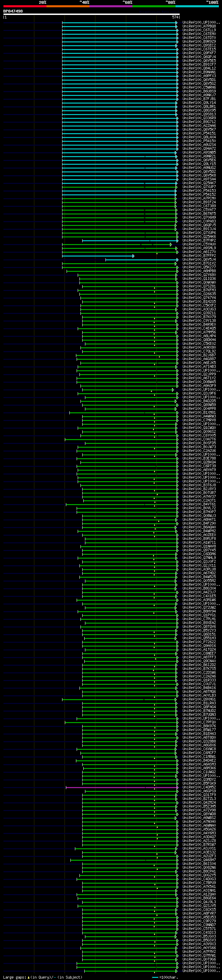Screen dimensions: 222x980
Task: Click the red 20% identity color segment
Action: pos(25,6)
